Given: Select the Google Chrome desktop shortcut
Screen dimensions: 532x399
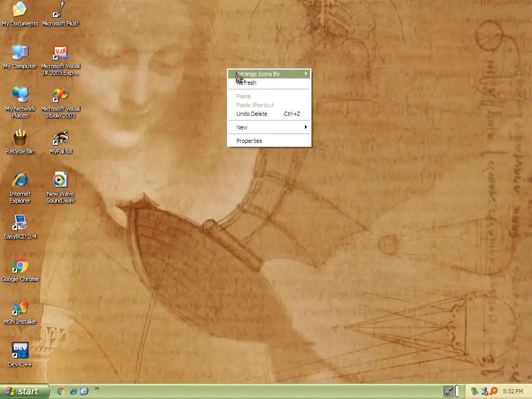Looking at the screenshot, I should tap(20, 270).
